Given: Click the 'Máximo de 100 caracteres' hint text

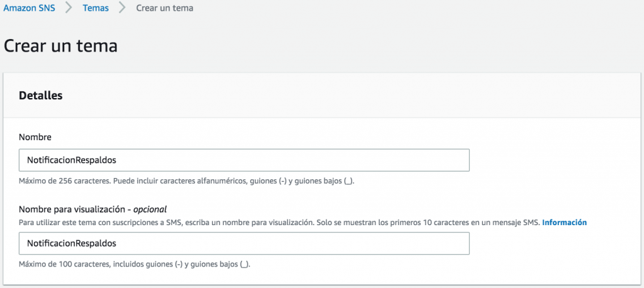Looking at the screenshot, I should point(135,264).
